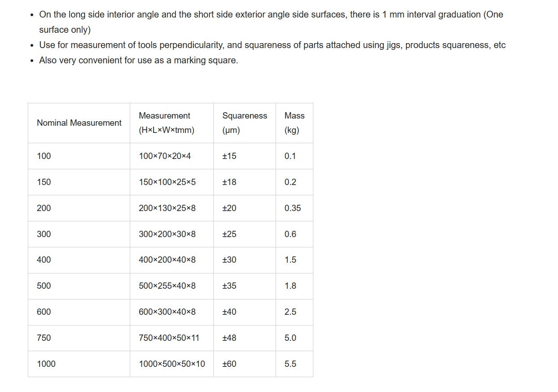The image size is (558, 392).
Task: Select the nominal 100 row cell
Action: coord(79,156)
